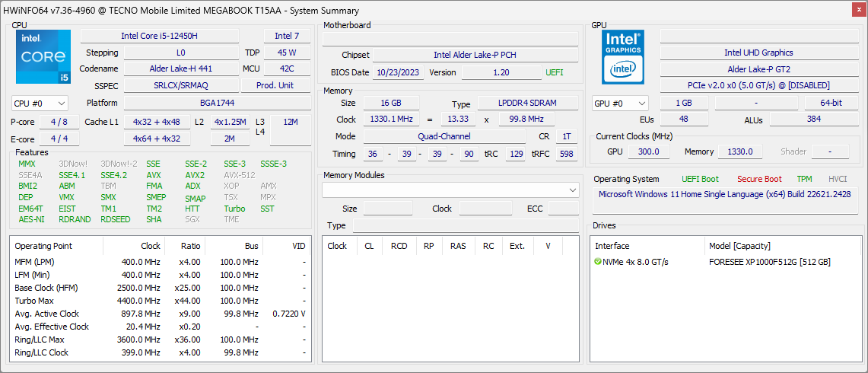Click the Interface column header in Drives
Viewport: 868px width, 373px height.
point(612,246)
